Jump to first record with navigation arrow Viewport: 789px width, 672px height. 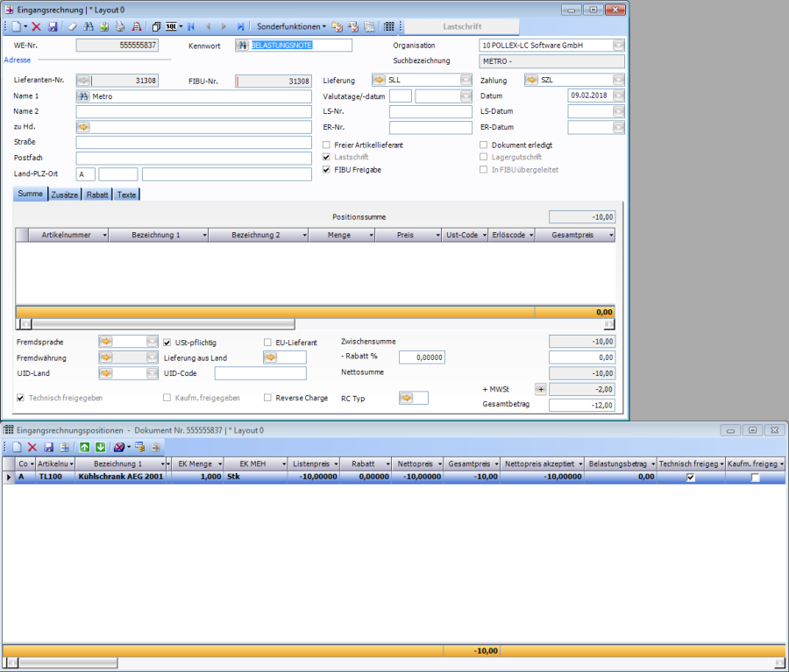[191, 26]
